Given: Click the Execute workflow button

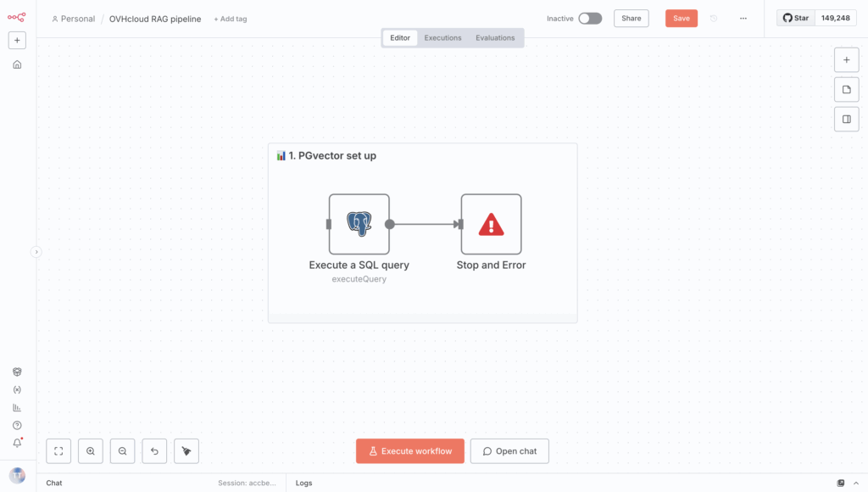Looking at the screenshot, I should (410, 451).
